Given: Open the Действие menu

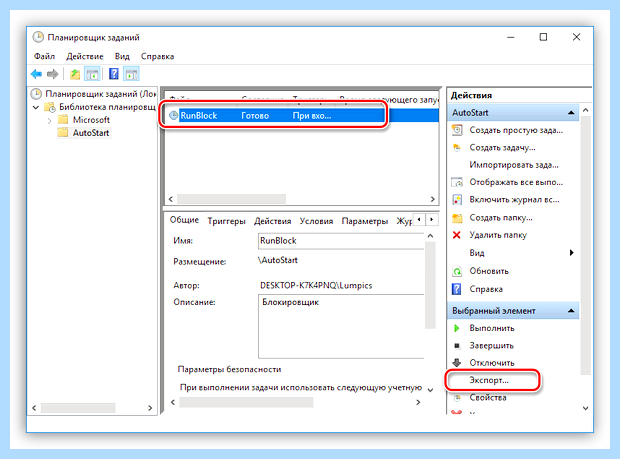Looking at the screenshot, I should click(x=85, y=56).
